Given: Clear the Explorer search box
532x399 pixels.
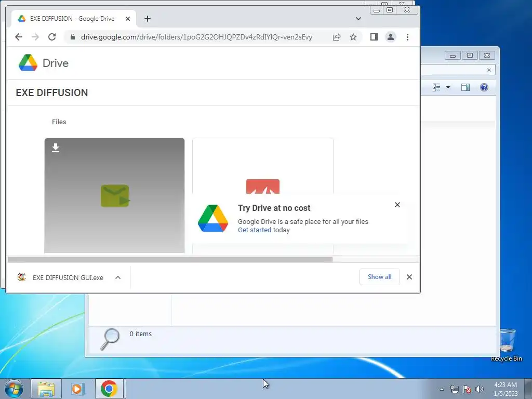Looking at the screenshot, I should point(489,70).
